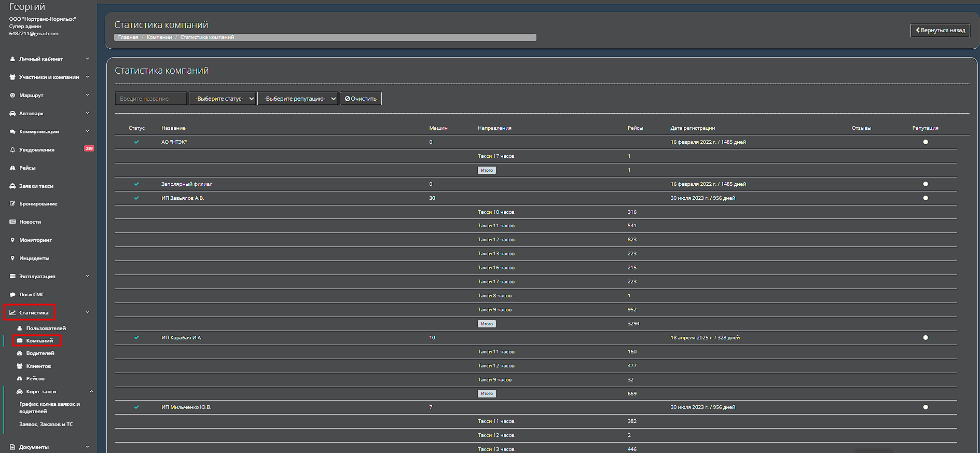980x453 pixels.
Task: Click the Введите название search field
Action: (x=150, y=99)
